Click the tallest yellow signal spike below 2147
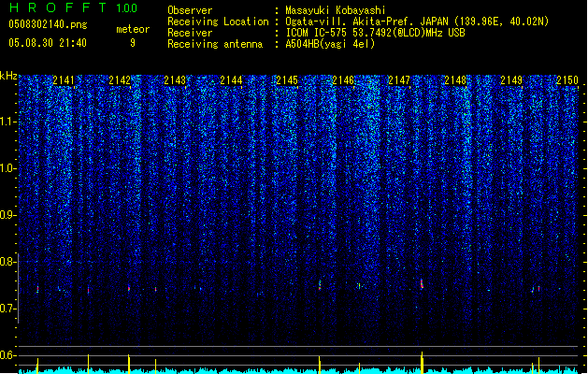588x374 pixels. pyautogui.click(x=422, y=363)
